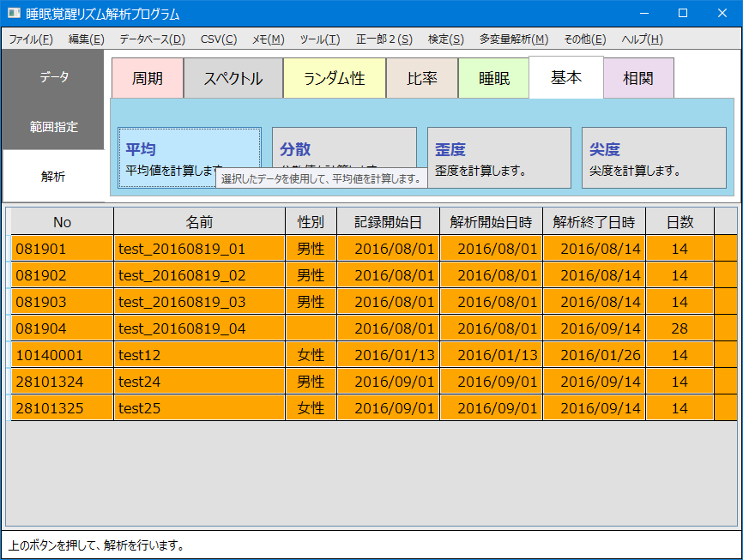Open the メモ(M) menu
Viewport: 743px width, 560px height.
tap(269, 39)
